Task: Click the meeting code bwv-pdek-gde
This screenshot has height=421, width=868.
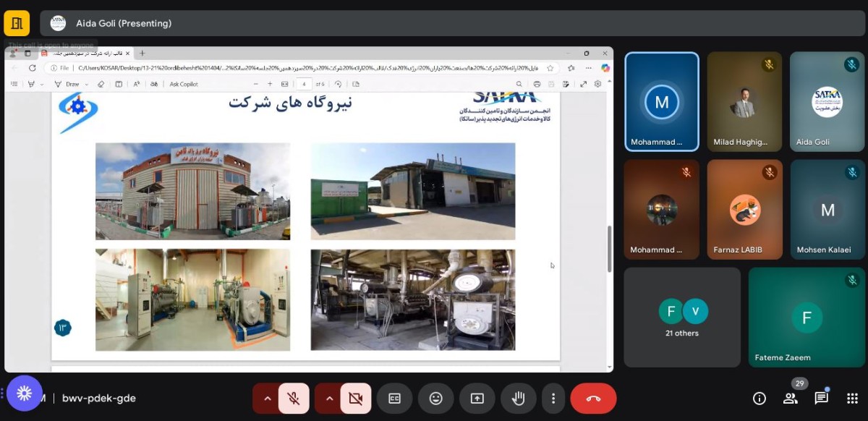Action: click(x=99, y=398)
